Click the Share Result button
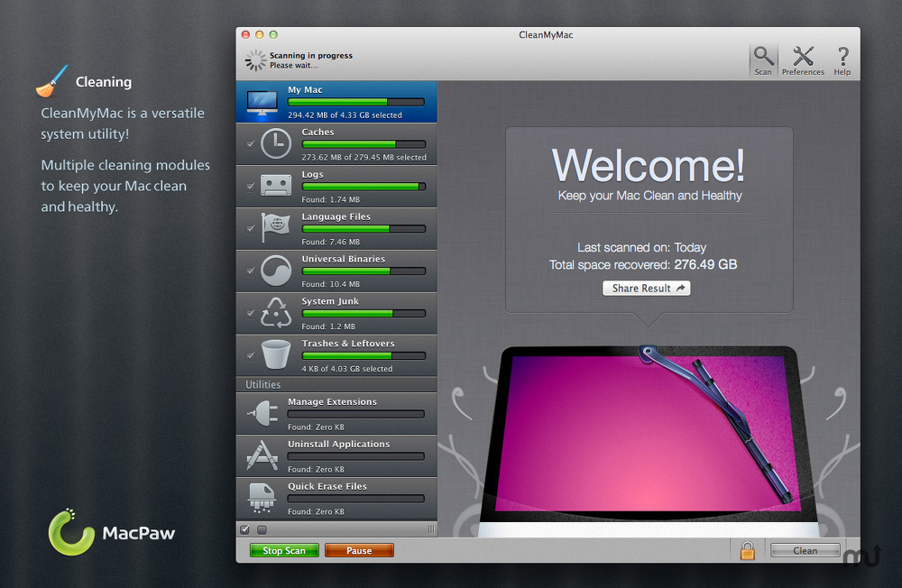The height and width of the screenshot is (588, 902). coord(647,289)
